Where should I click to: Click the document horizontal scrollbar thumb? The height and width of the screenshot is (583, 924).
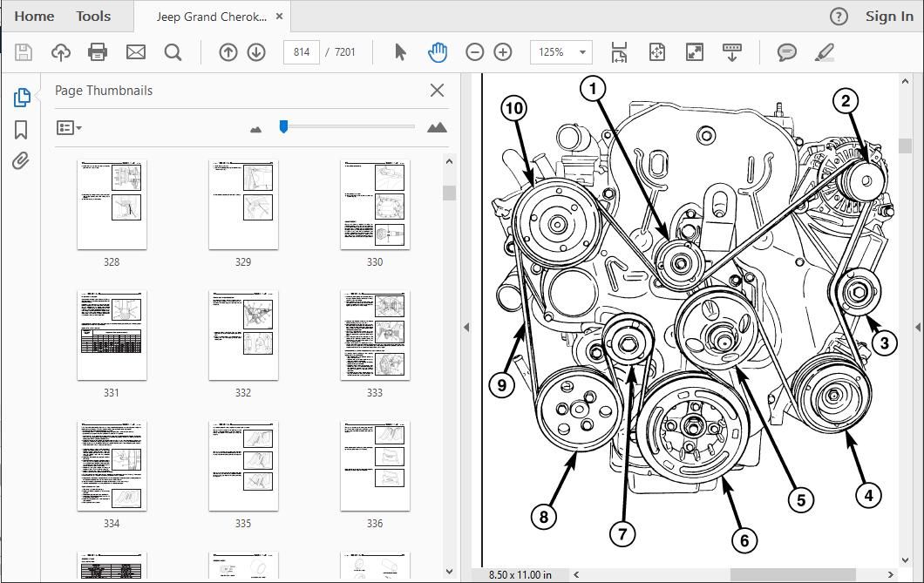point(792,575)
